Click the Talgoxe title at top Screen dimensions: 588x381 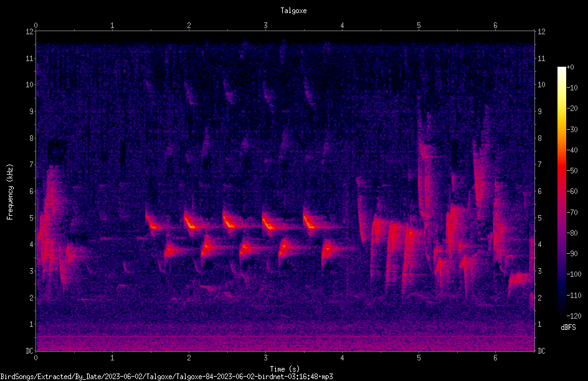(293, 11)
